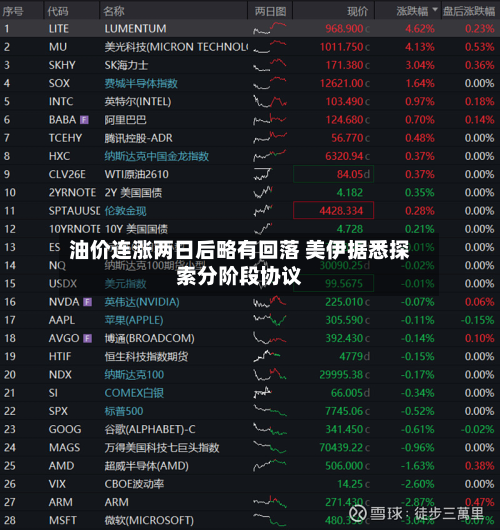Click the 4.62% change for LITE
Screen dimensions: 500x530
(x=420, y=28)
